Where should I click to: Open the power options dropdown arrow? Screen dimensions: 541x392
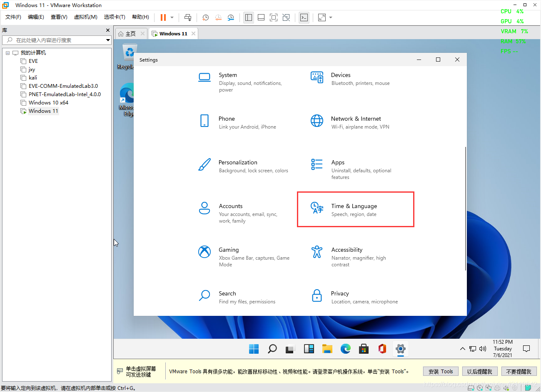(172, 17)
